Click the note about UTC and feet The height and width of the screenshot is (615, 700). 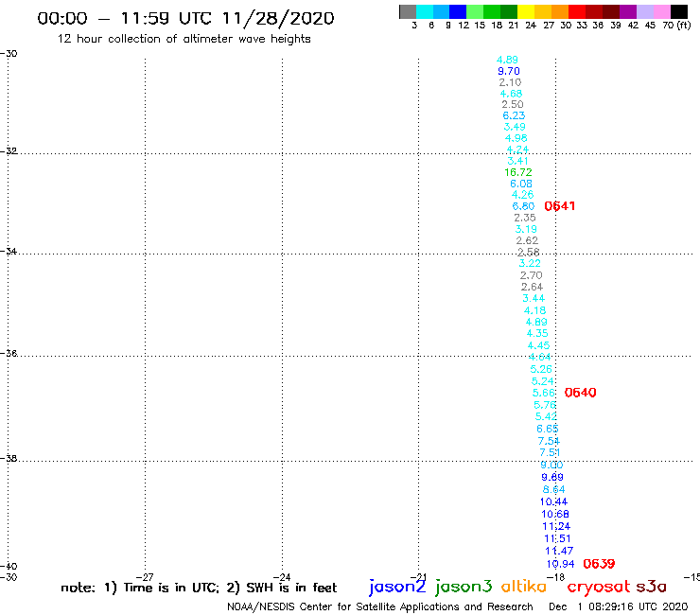coord(199,588)
